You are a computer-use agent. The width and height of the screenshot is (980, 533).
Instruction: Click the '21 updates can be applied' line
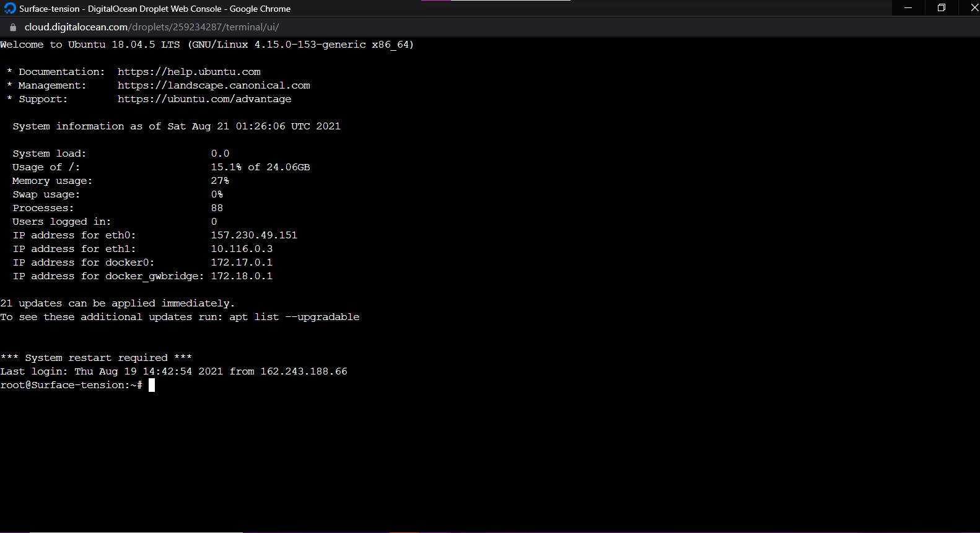point(118,303)
